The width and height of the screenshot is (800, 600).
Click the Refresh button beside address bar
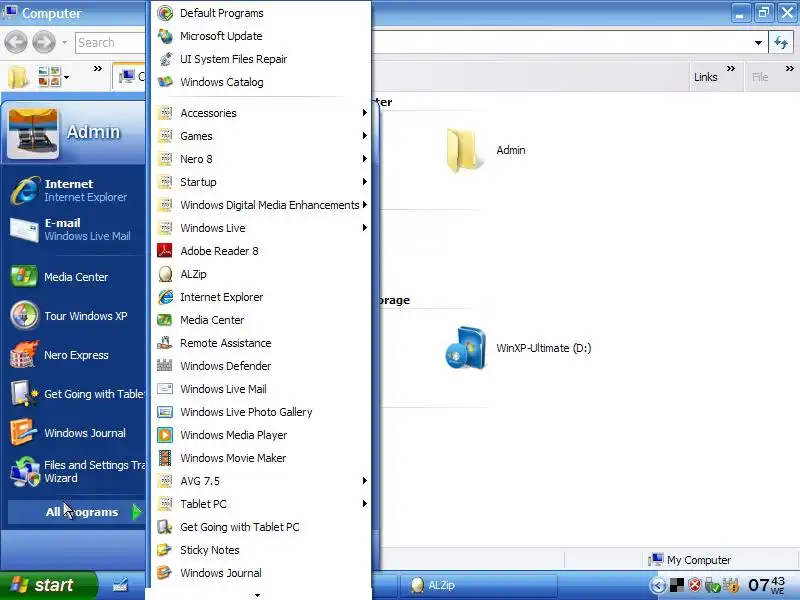[781, 42]
